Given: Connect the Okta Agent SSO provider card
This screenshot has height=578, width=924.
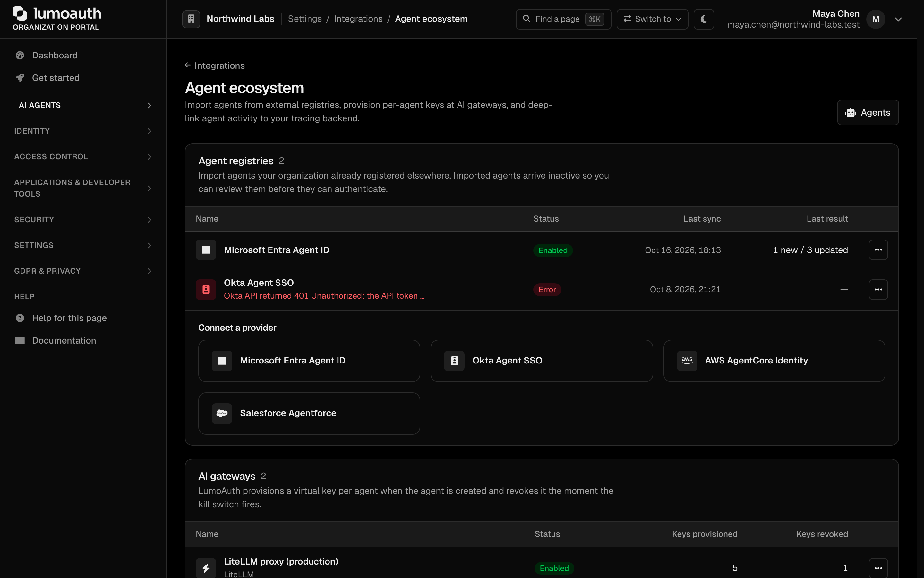Looking at the screenshot, I should pyautogui.click(x=542, y=361).
